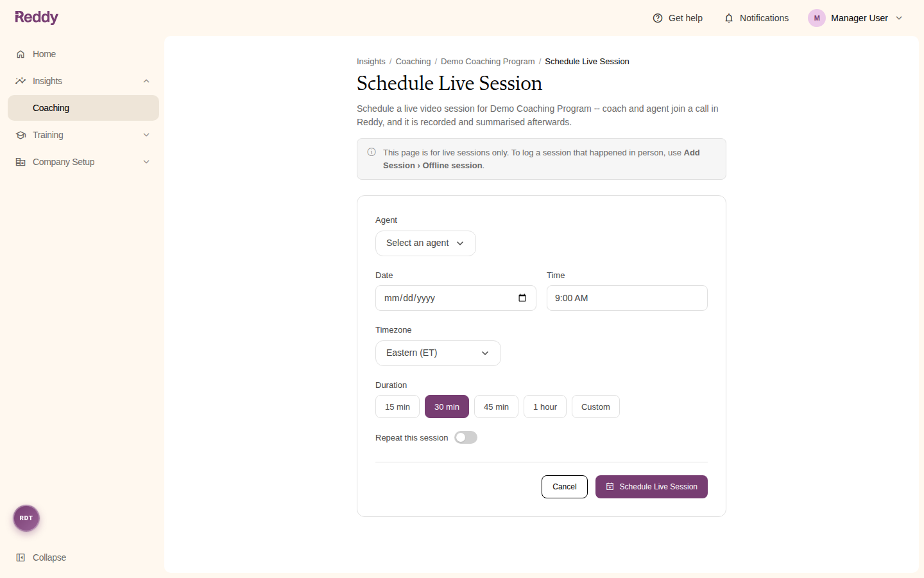Image resolution: width=924 pixels, height=578 pixels.
Task: Click the Home house icon
Action: pos(21,54)
